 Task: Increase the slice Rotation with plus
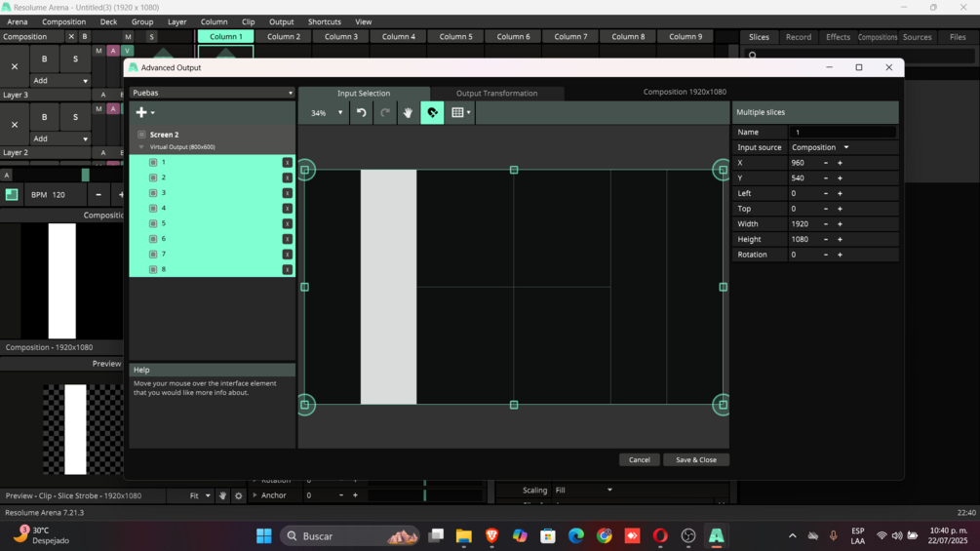(840, 255)
